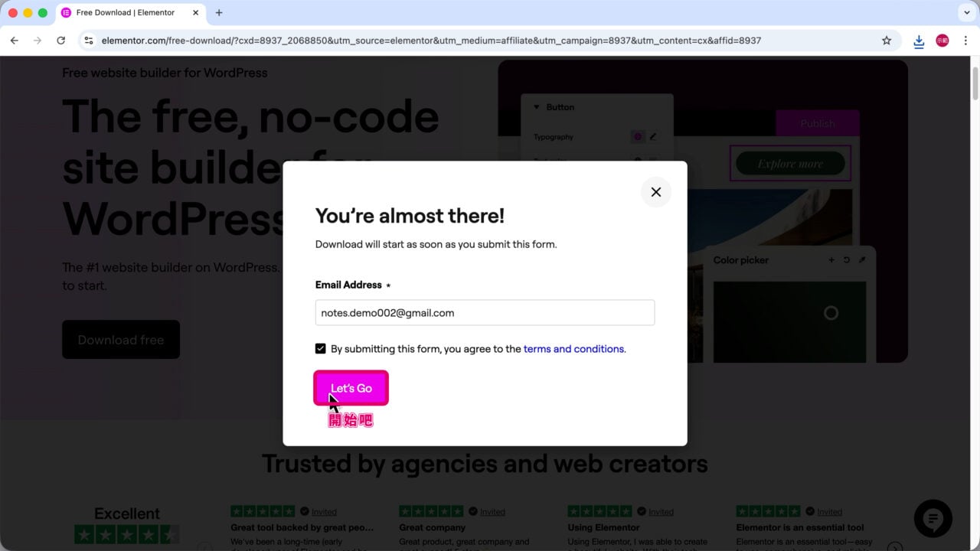This screenshot has width=980, height=551.
Task: Expand the tab search dropdown arrow
Action: 966,13
